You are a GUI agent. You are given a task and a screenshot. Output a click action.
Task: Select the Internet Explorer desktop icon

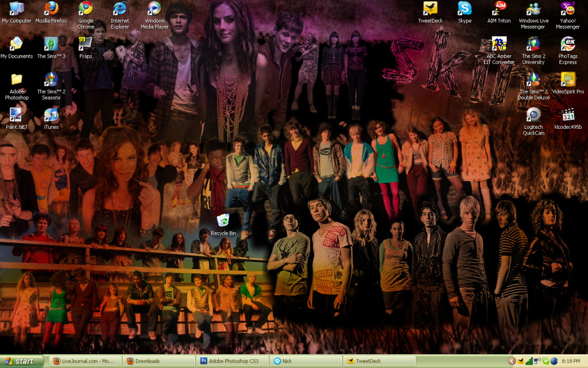[x=120, y=15]
